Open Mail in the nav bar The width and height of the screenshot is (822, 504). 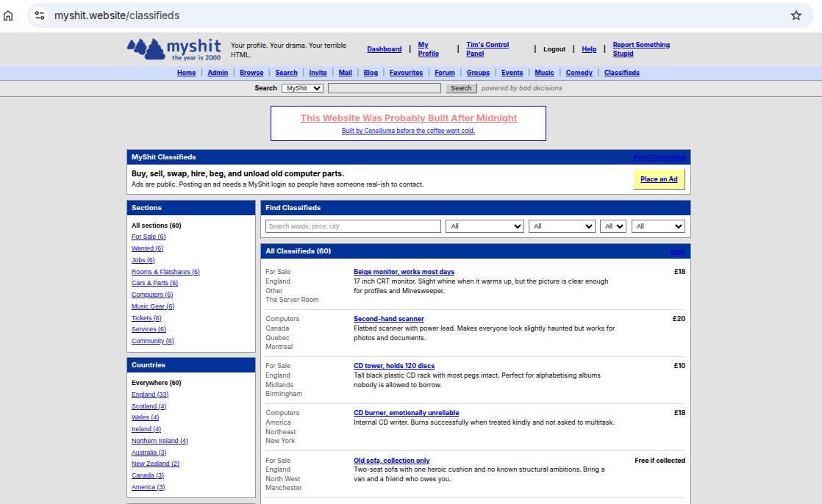345,73
